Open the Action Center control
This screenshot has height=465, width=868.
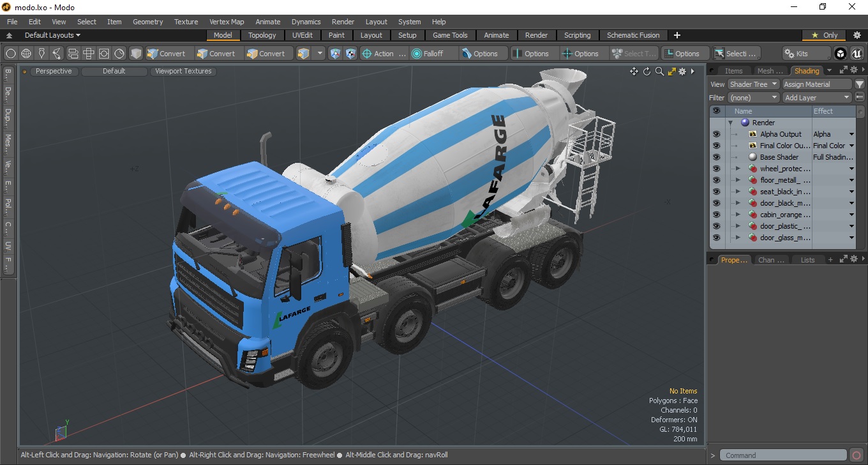click(x=384, y=54)
